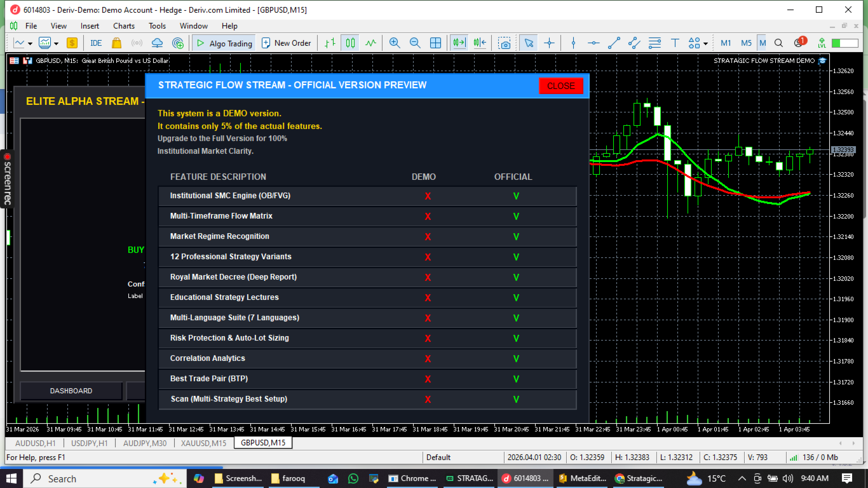Click the search magnifier in toolbar
Screen dimensions: 868x488
780,43
